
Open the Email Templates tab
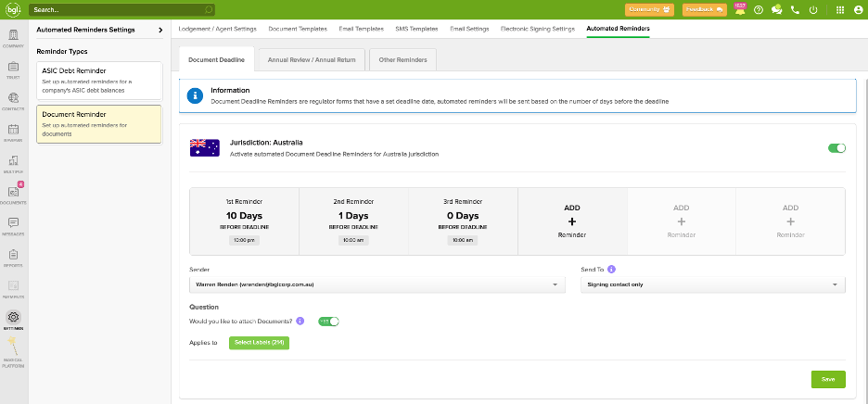click(363, 29)
